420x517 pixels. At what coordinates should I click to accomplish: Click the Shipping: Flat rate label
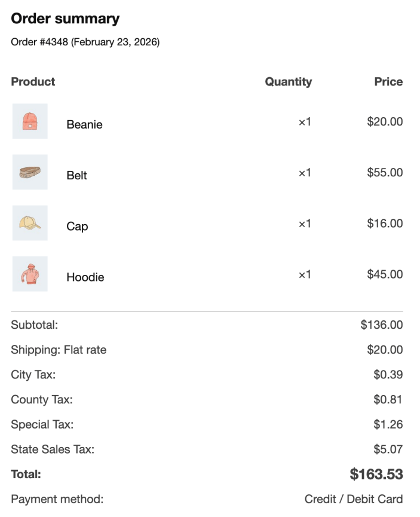tap(59, 350)
